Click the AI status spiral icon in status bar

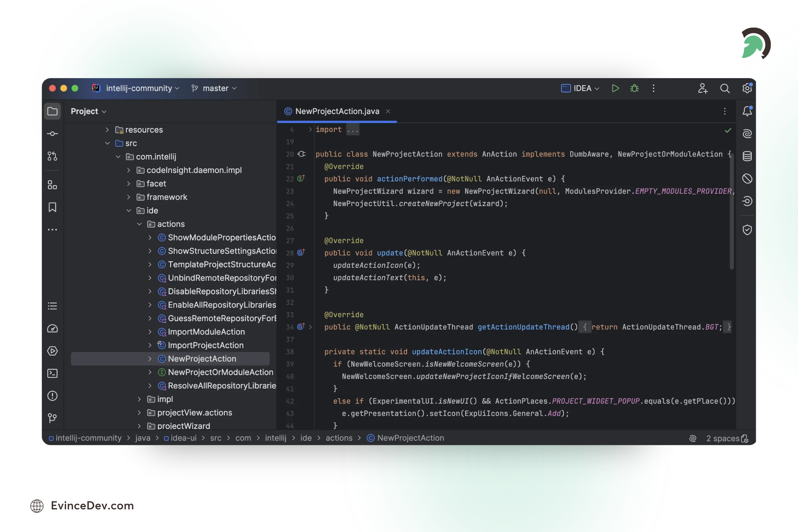point(693,438)
